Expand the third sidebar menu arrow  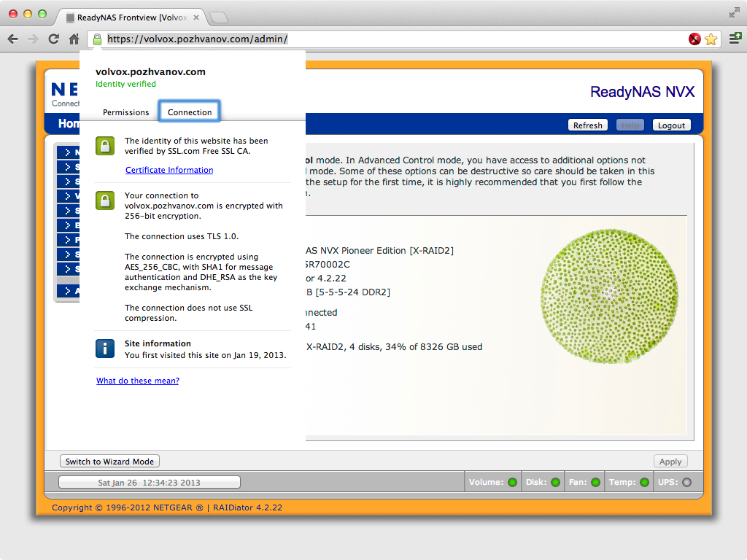click(68, 182)
